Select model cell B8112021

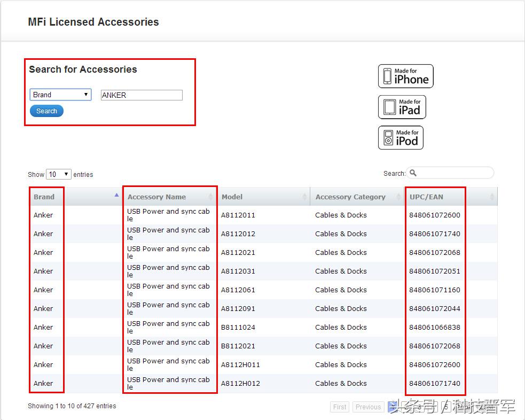coord(238,346)
